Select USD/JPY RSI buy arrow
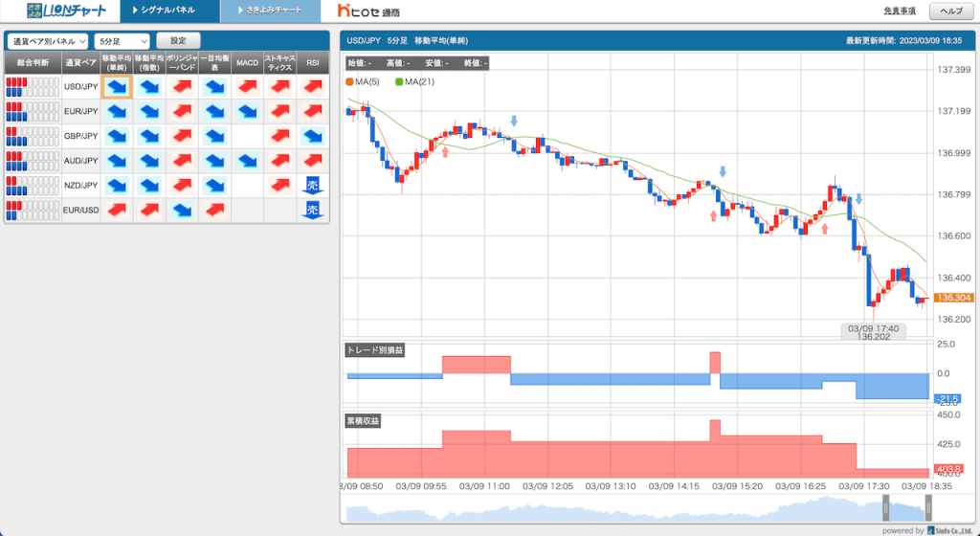The image size is (980, 536). pos(313,87)
